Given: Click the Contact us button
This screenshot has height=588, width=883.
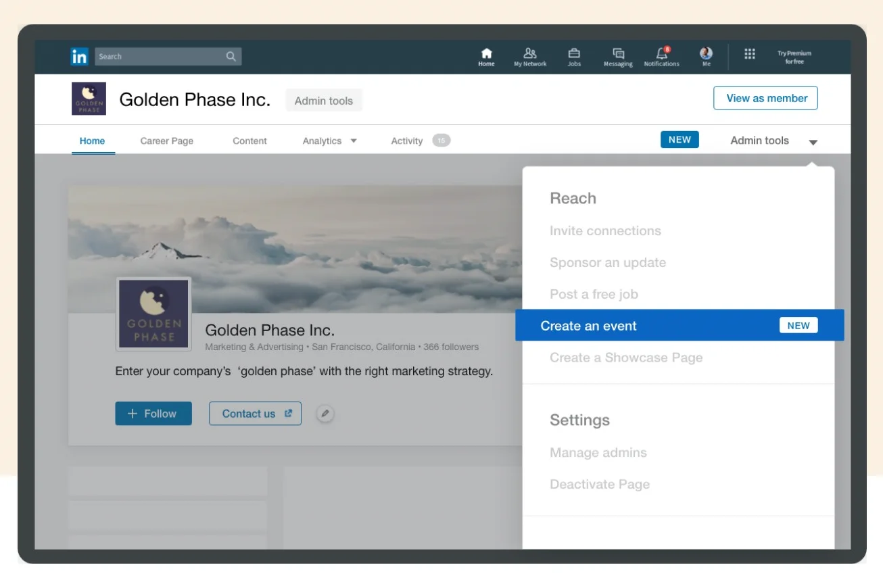Looking at the screenshot, I should (x=255, y=414).
